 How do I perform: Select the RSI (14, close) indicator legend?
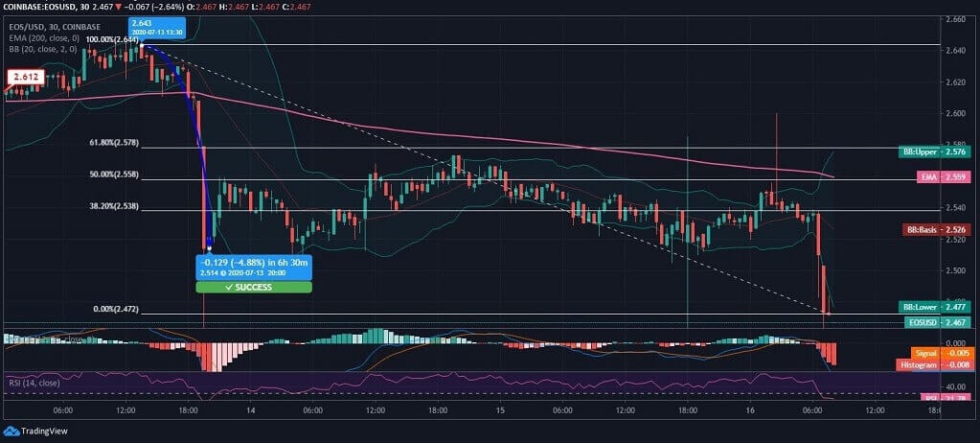pyautogui.click(x=34, y=382)
